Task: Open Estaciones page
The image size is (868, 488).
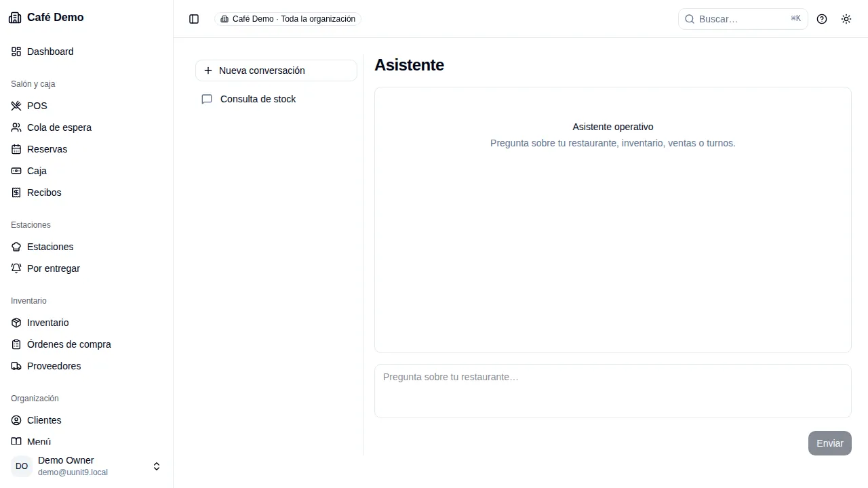Action: click(87, 247)
